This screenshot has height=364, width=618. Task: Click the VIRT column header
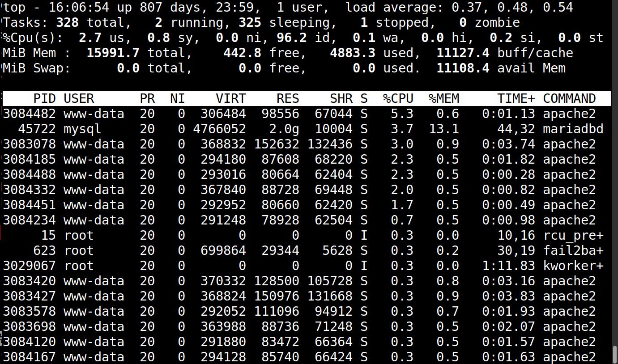(230, 98)
